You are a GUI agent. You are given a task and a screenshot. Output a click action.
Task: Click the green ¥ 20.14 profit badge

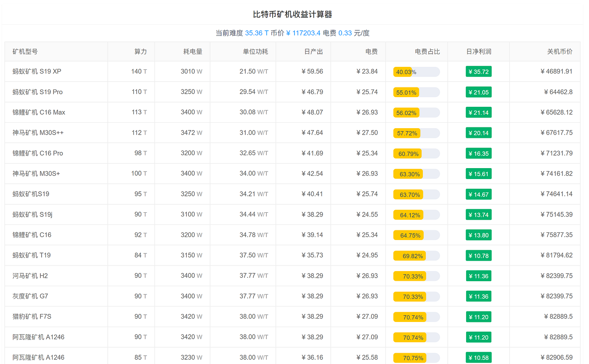tap(479, 133)
